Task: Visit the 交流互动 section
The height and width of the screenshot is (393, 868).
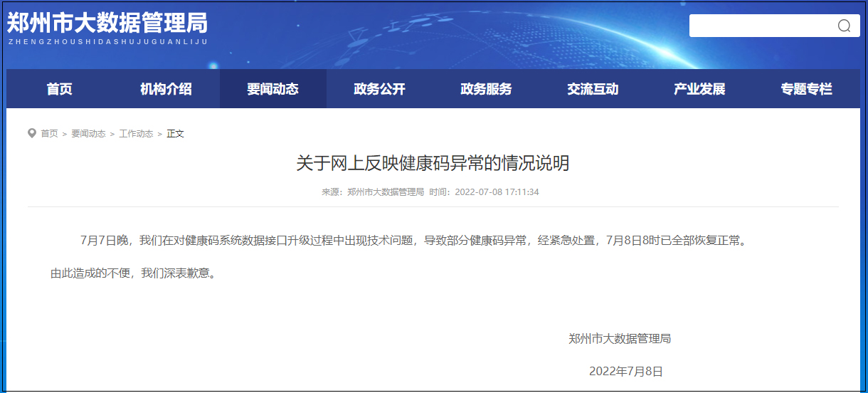Action: 593,89
